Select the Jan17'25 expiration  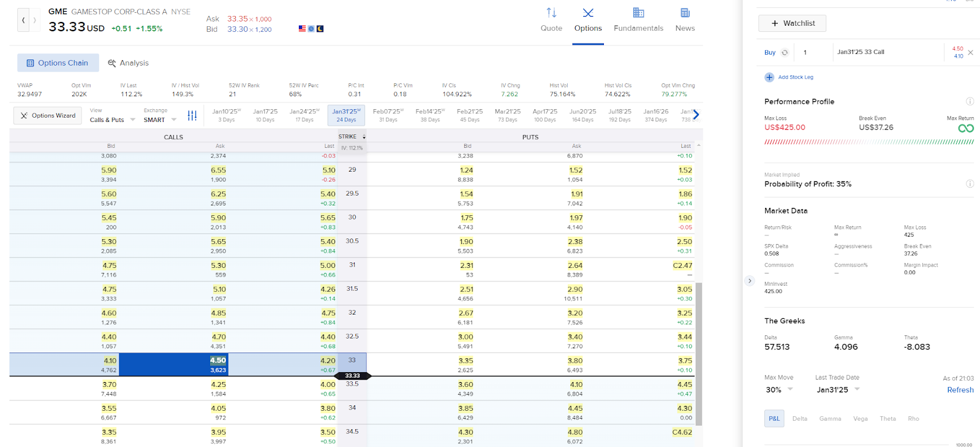[x=265, y=115]
